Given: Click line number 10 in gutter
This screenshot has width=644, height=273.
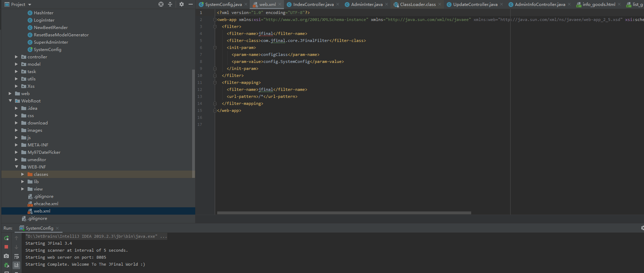Looking at the screenshot, I should [x=200, y=76].
